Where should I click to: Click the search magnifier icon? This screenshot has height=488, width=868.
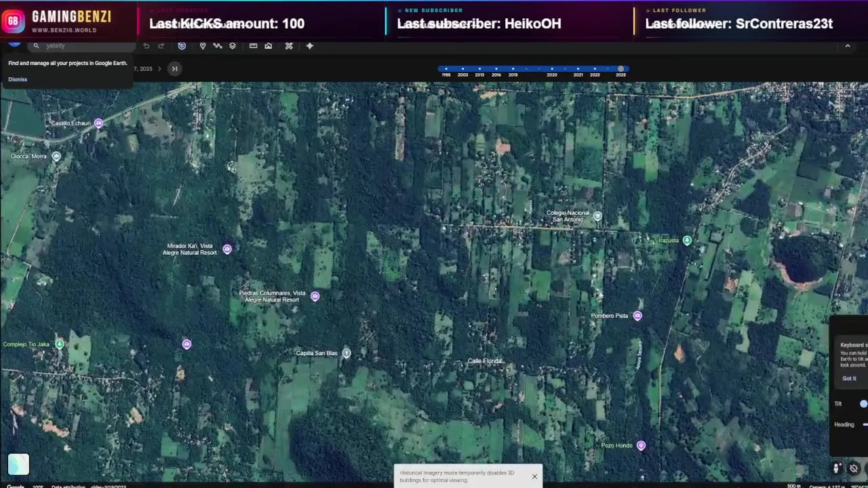click(36, 46)
